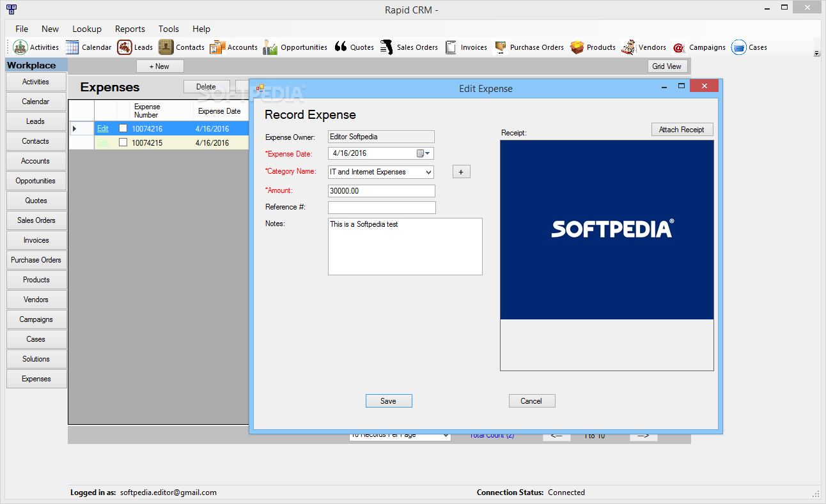826x504 pixels.
Task: Click the Rapid CRM app icon in title bar
Action: pos(11,9)
